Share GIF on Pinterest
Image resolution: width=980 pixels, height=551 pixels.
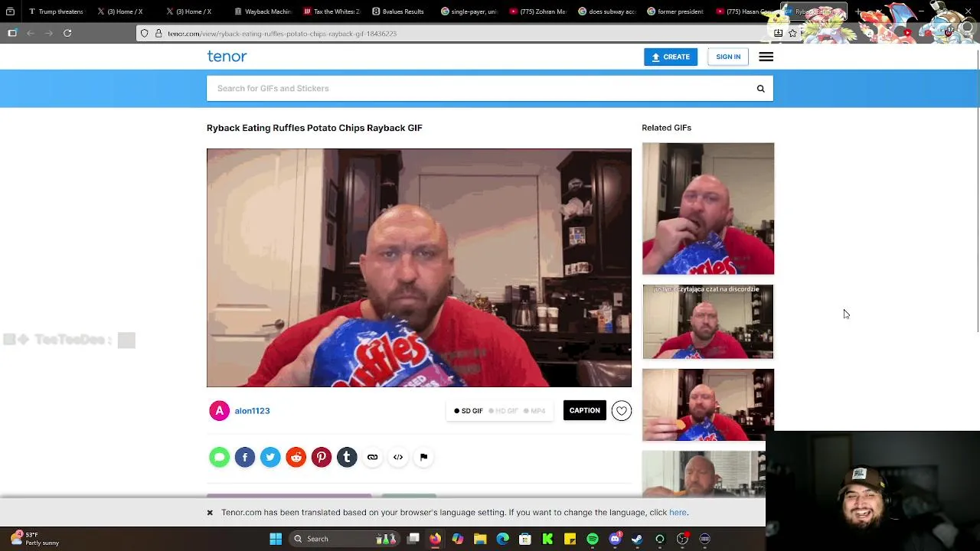pos(322,457)
